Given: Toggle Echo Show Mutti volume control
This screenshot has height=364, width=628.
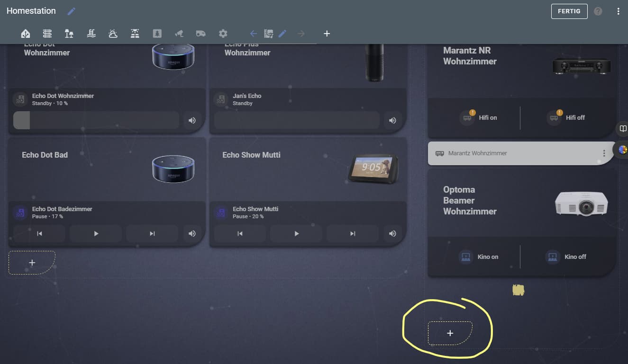Looking at the screenshot, I should point(392,233).
